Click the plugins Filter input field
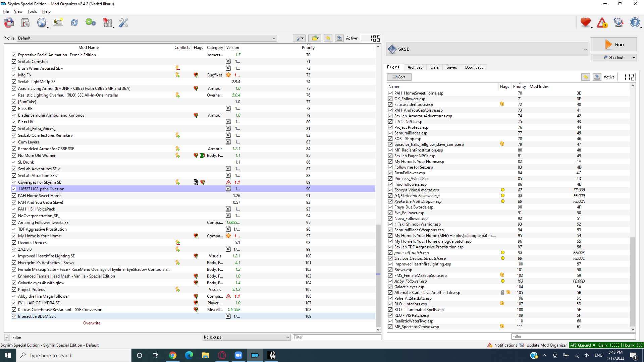This screenshot has height=362, width=644. (x=573, y=337)
